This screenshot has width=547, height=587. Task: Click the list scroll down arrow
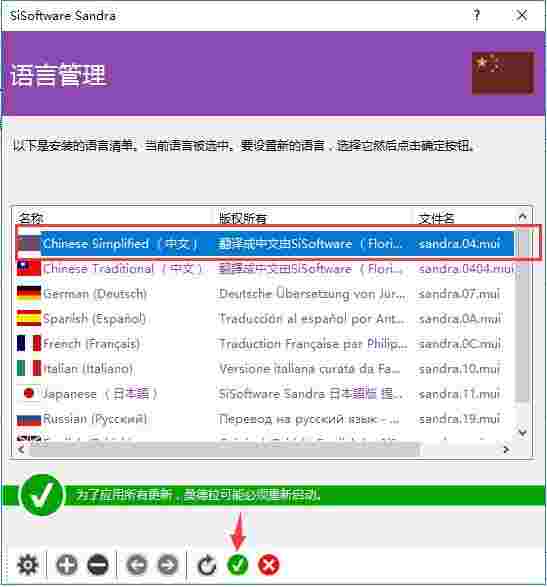(x=522, y=433)
